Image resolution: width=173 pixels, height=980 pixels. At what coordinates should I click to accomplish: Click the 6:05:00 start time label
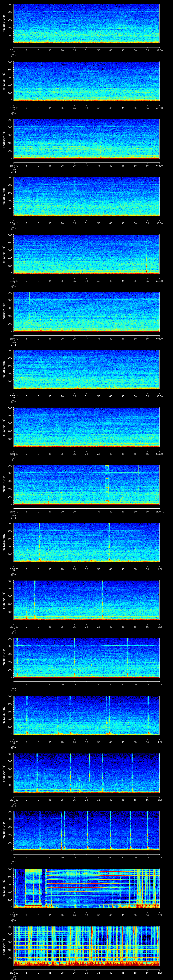[x=14, y=858]
